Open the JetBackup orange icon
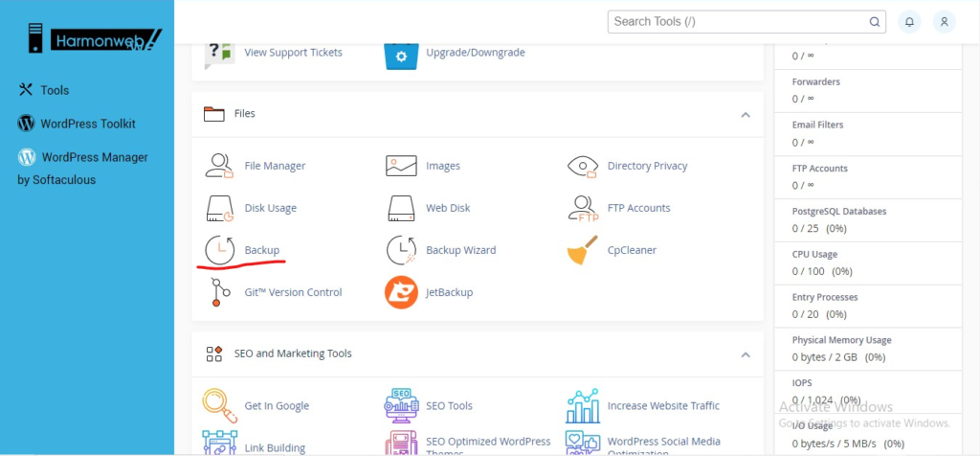Screen dimensions: 980x456 (401, 292)
